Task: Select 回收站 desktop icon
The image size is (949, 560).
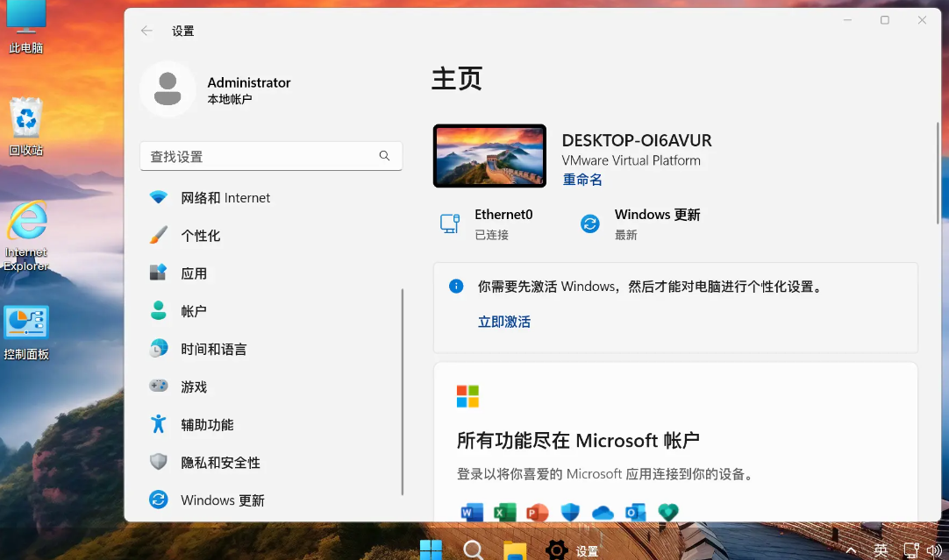Action: point(26,127)
